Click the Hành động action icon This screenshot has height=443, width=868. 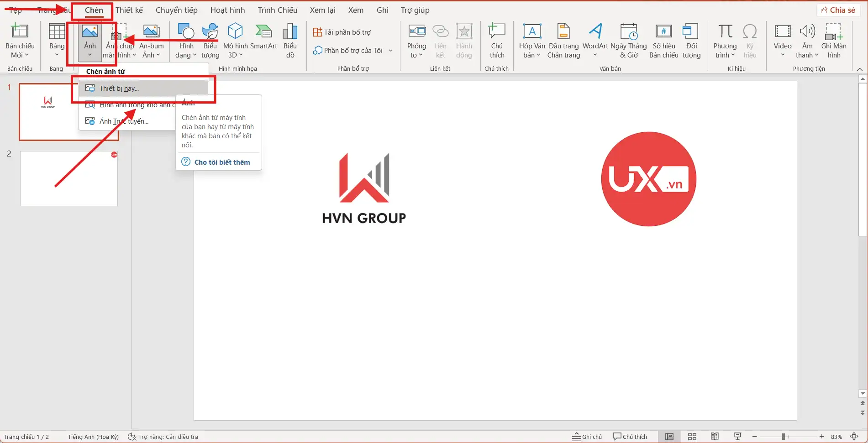(x=464, y=31)
